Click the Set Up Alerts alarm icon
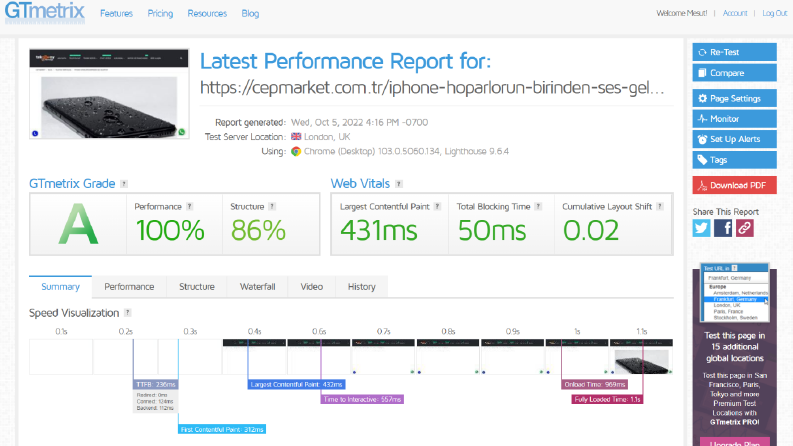The height and width of the screenshot is (446, 793). coord(702,139)
